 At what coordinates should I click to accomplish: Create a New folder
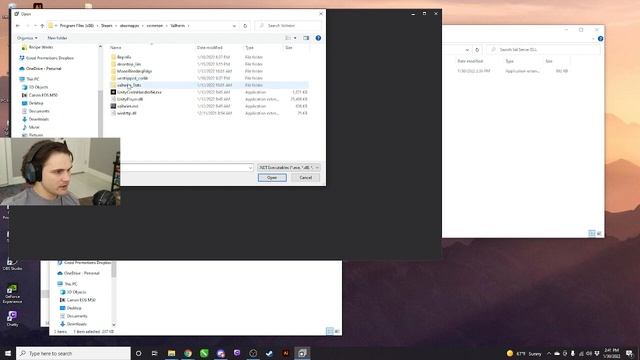(57, 38)
